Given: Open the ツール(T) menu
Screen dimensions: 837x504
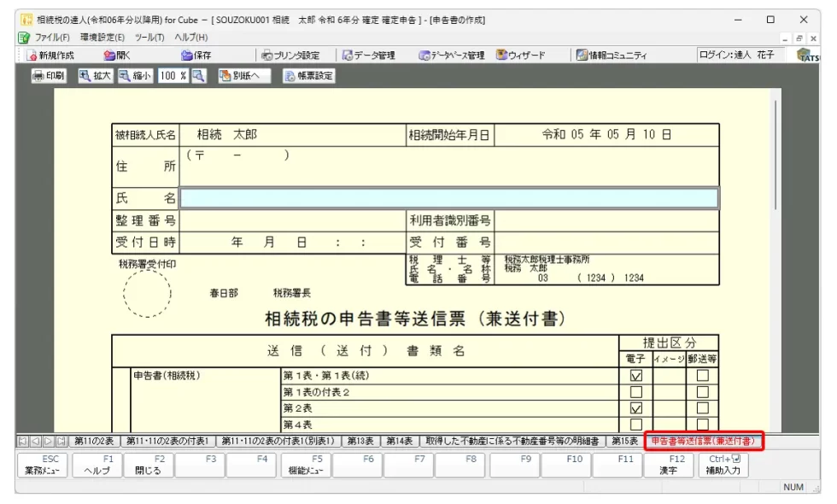Looking at the screenshot, I should [149, 38].
